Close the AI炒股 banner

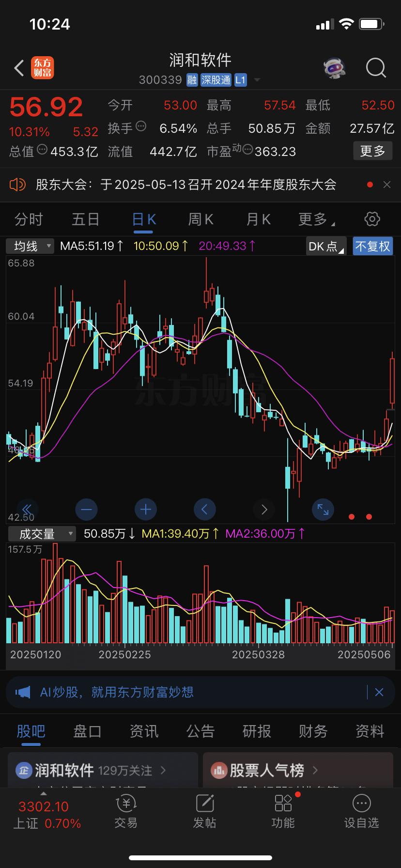pyautogui.click(x=379, y=692)
